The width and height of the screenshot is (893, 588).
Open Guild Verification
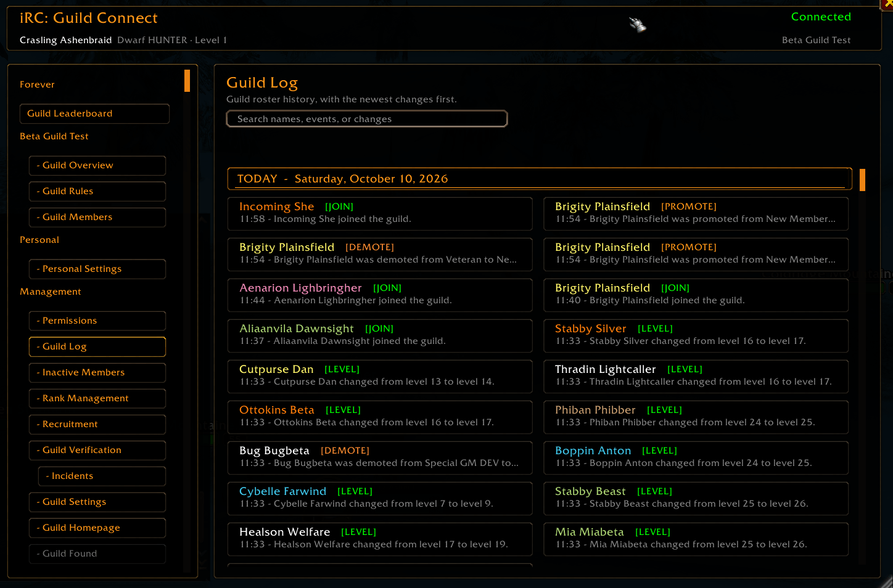97,450
